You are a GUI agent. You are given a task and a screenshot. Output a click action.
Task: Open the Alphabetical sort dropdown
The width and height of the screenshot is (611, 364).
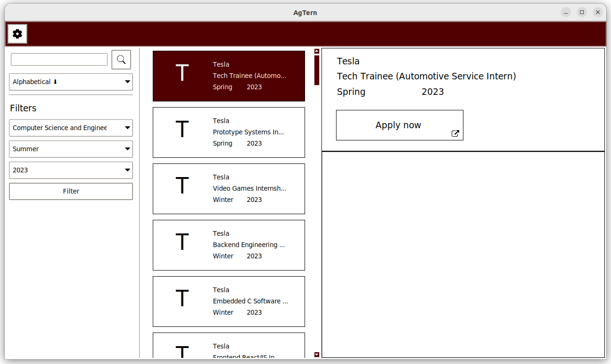pyautogui.click(x=71, y=82)
